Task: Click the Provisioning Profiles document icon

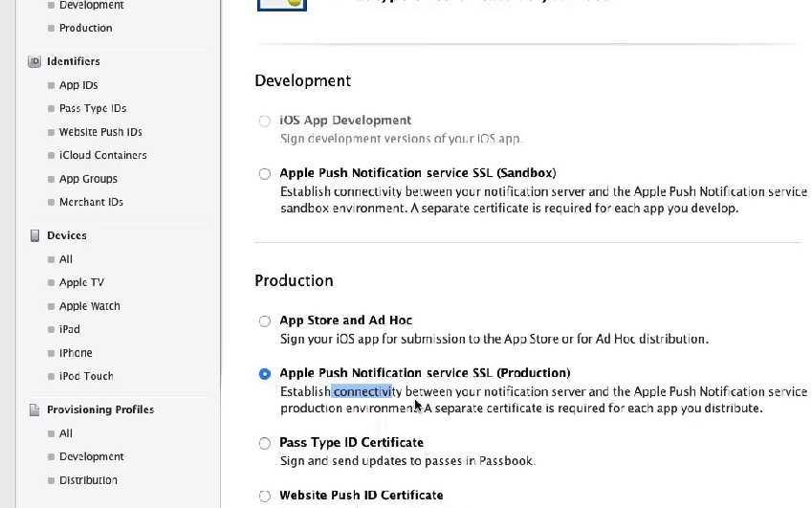Action: click(35, 409)
